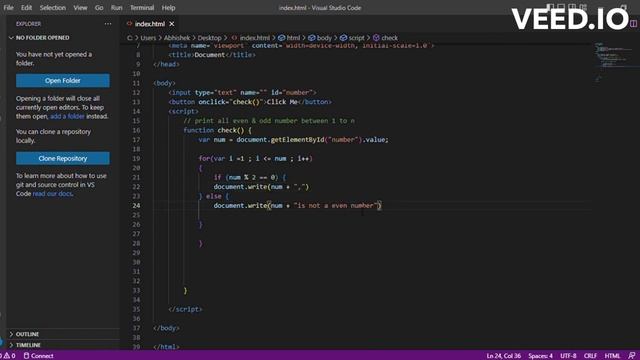Open the Selection menu
Image resolution: width=640 pixels, height=360 pixels.
[x=53, y=8]
